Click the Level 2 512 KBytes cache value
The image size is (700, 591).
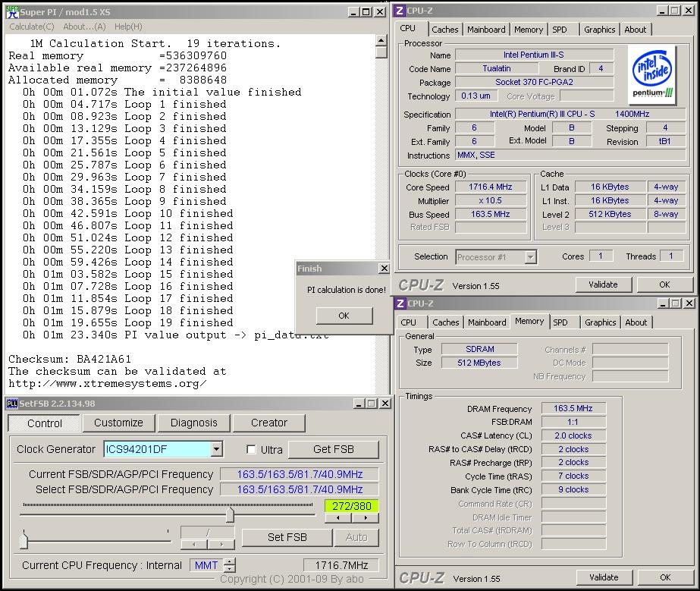[610, 215]
